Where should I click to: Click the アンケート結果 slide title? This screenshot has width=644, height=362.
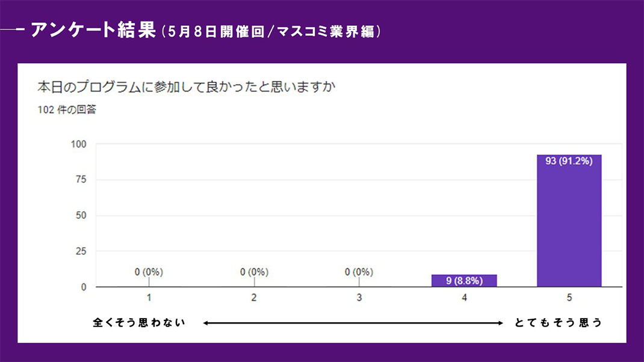coord(93,30)
